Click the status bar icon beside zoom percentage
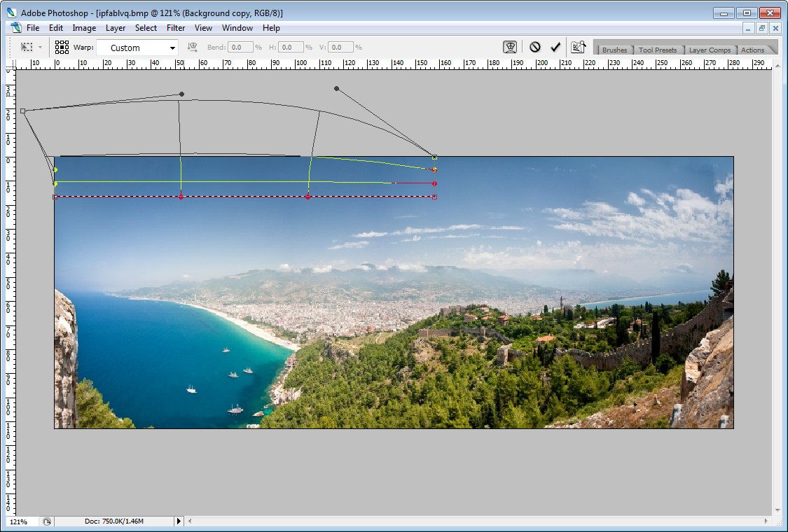Screen dimensions: 788x532 (47, 521)
